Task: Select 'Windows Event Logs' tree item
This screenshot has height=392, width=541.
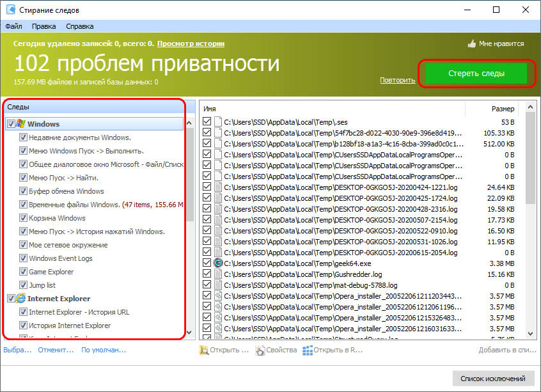Action: tap(60, 258)
